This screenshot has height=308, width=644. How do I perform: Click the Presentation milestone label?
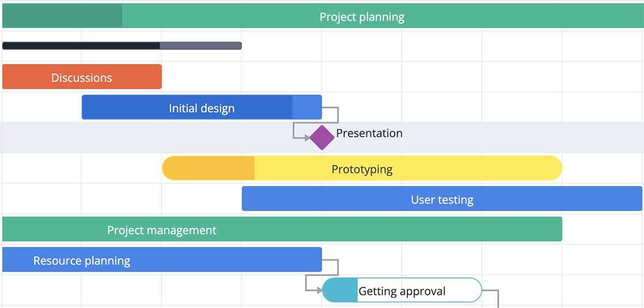point(369,133)
